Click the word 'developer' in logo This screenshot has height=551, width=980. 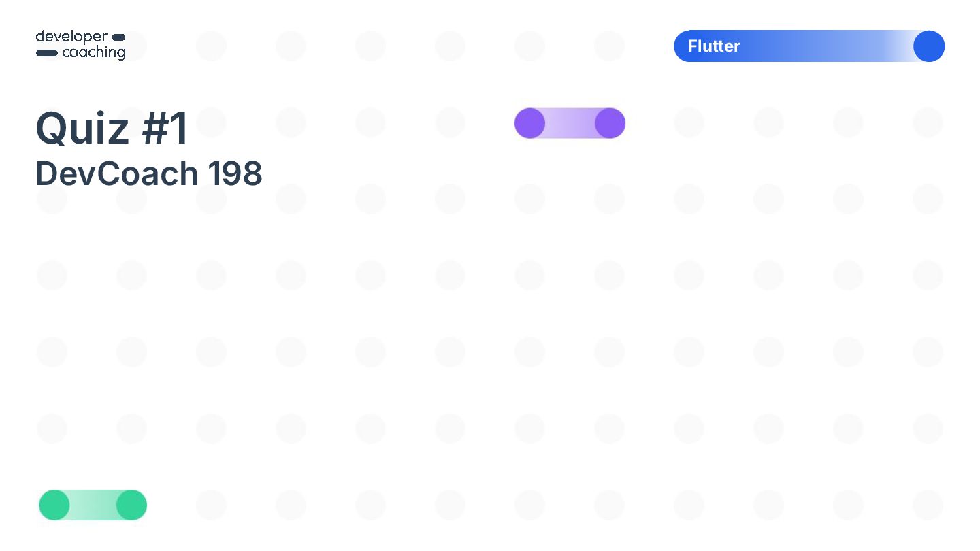pos(71,37)
